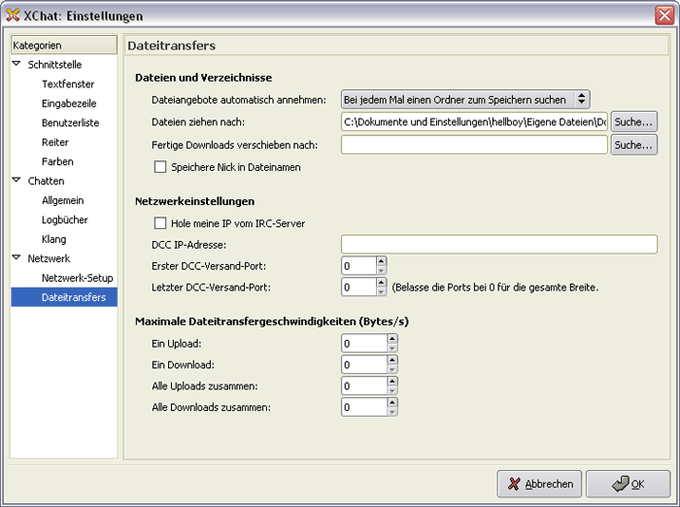
Task: Enable Speichere Nick in Dateinamen checkbox
Action: [160, 167]
